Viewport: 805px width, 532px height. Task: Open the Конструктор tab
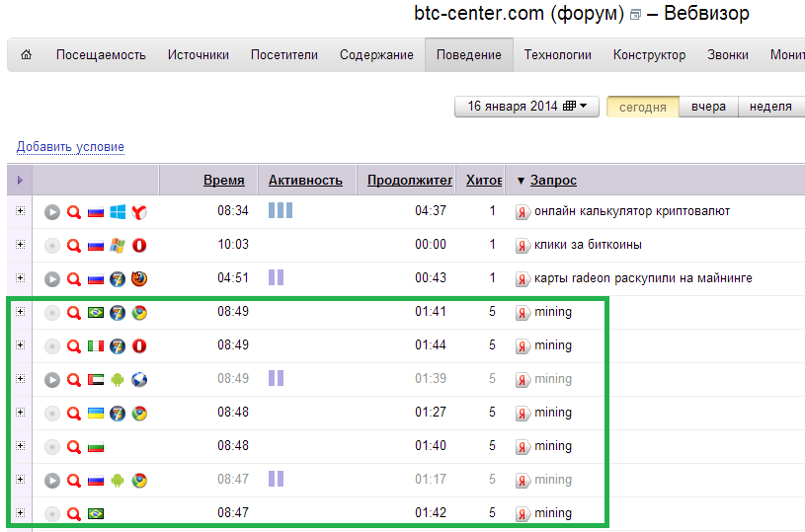[x=650, y=55]
